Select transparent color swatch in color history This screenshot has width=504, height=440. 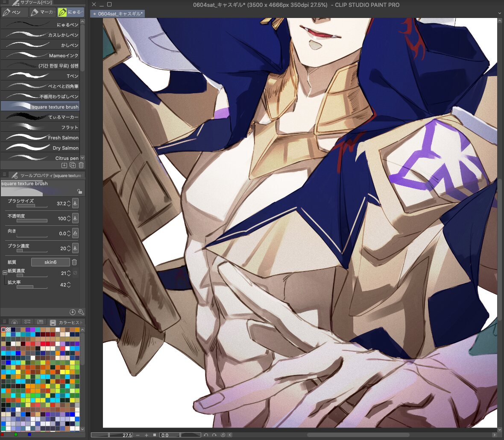click(x=9, y=330)
